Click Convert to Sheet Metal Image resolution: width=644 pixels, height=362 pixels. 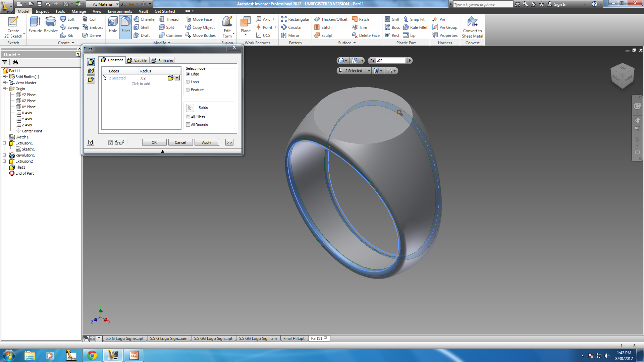[472, 27]
